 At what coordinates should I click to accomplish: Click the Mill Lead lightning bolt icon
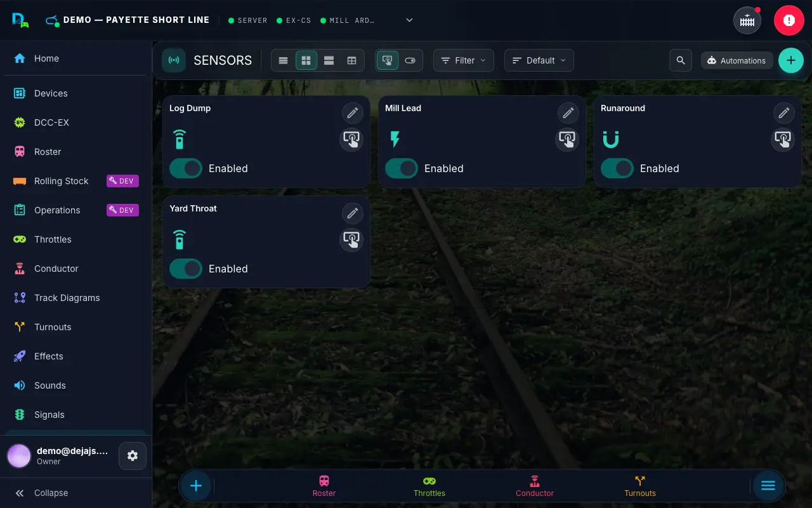[395, 139]
